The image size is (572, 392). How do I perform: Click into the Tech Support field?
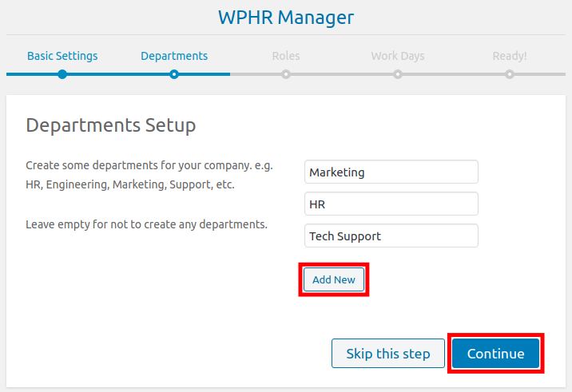391,236
